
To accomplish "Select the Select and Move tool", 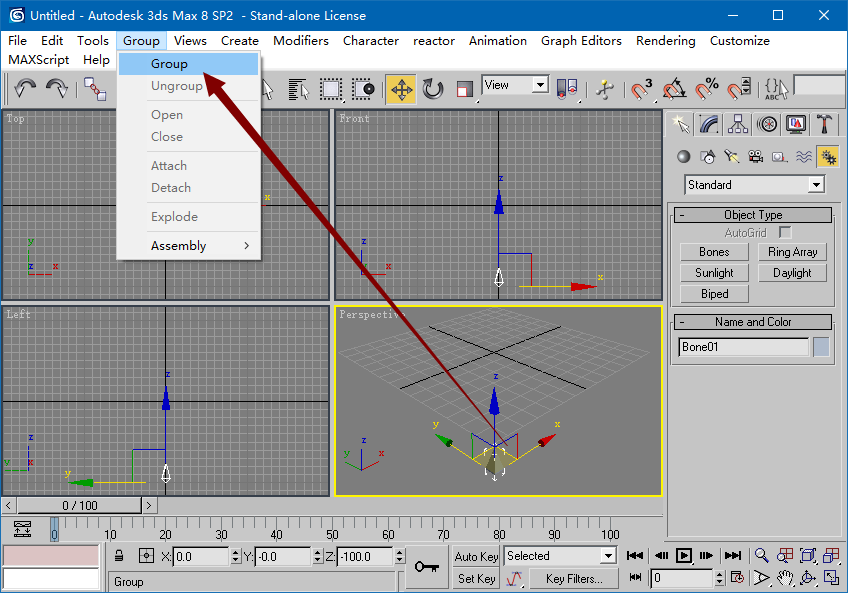I will click(401, 89).
